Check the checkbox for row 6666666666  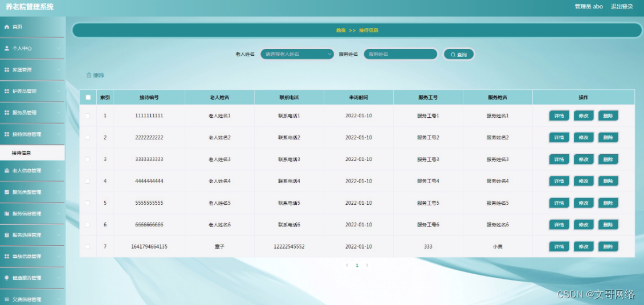pos(88,225)
